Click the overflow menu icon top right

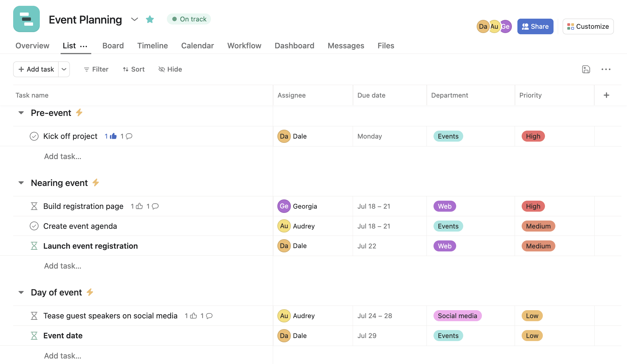tap(606, 69)
